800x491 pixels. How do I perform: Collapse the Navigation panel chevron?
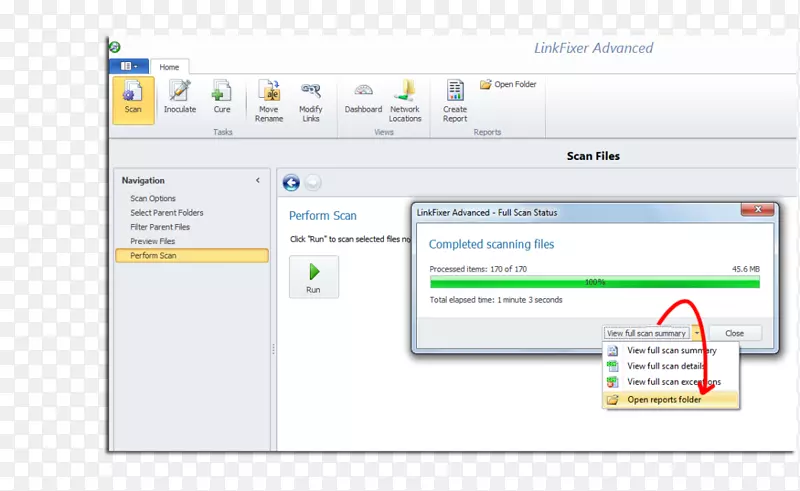click(x=258, y=180)
